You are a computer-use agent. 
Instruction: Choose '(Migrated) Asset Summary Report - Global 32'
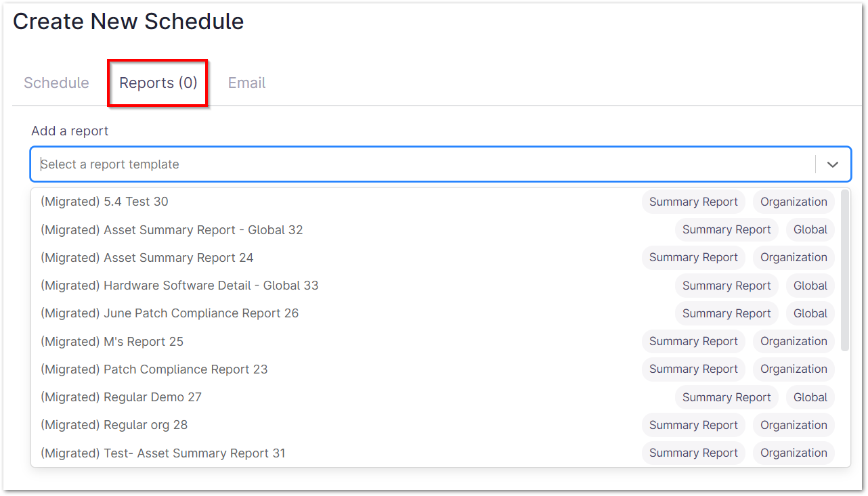[171, 229]
